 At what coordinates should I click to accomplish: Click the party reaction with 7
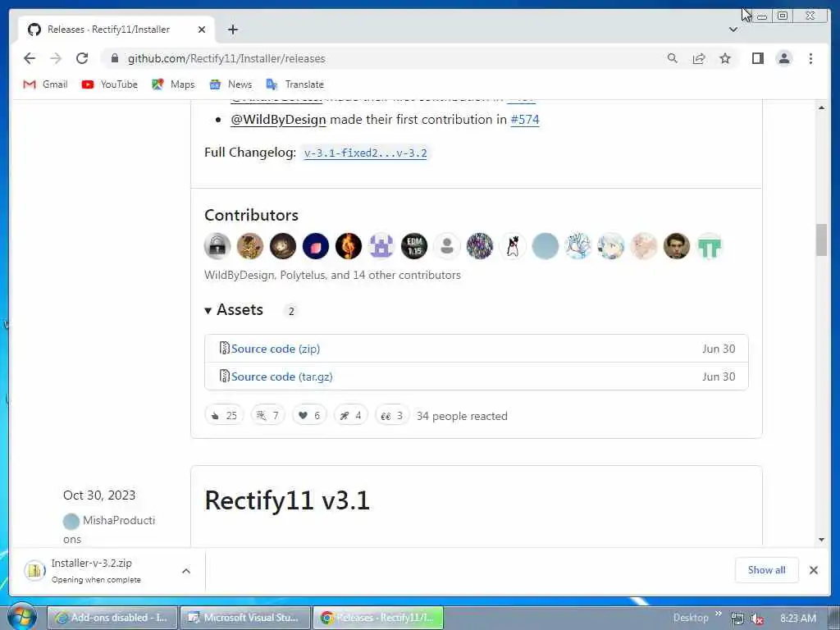(268, 416)
